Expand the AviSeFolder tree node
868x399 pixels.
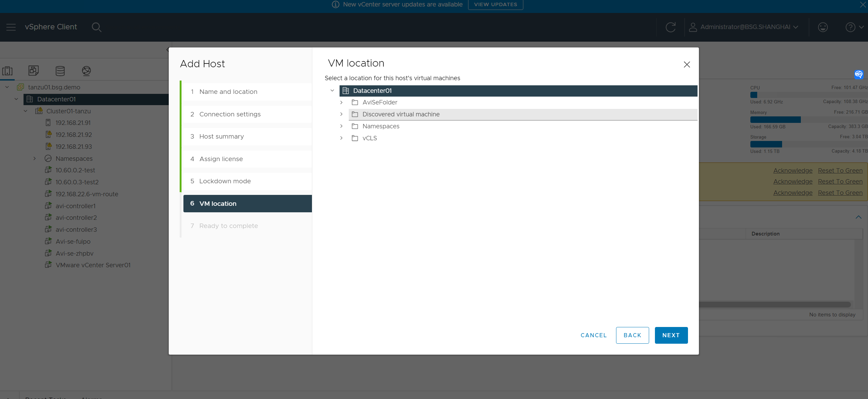341,102
